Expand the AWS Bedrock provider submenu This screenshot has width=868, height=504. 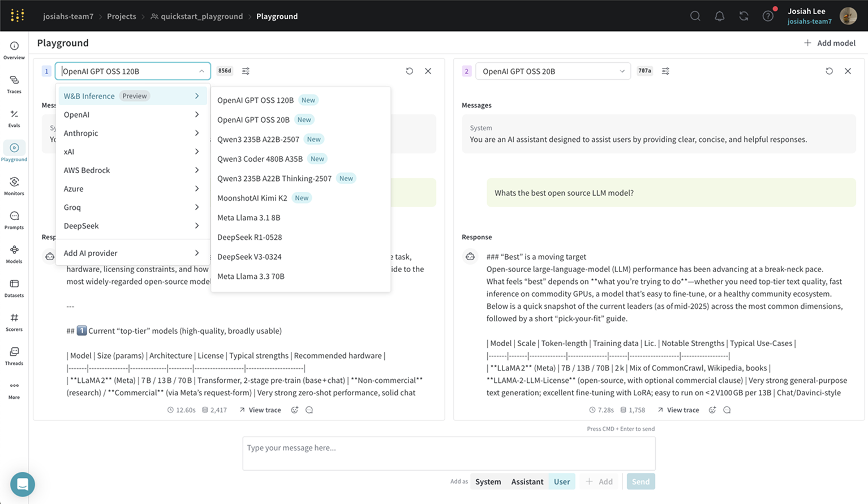(x=132, y=170)
